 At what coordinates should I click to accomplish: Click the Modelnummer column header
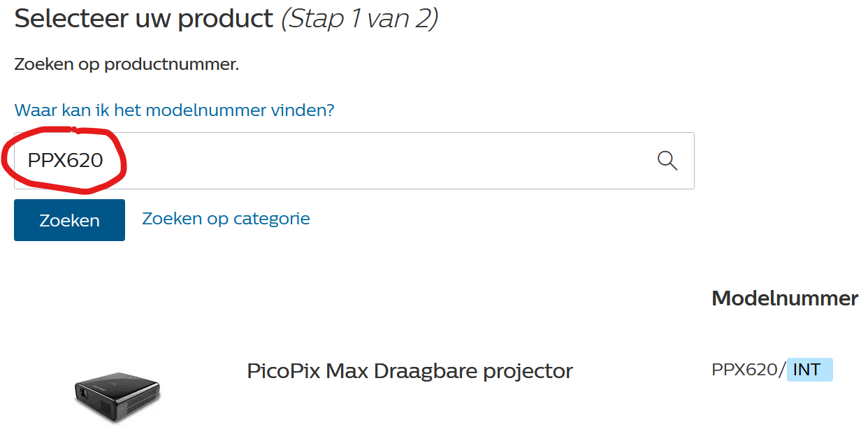point(785,298)
